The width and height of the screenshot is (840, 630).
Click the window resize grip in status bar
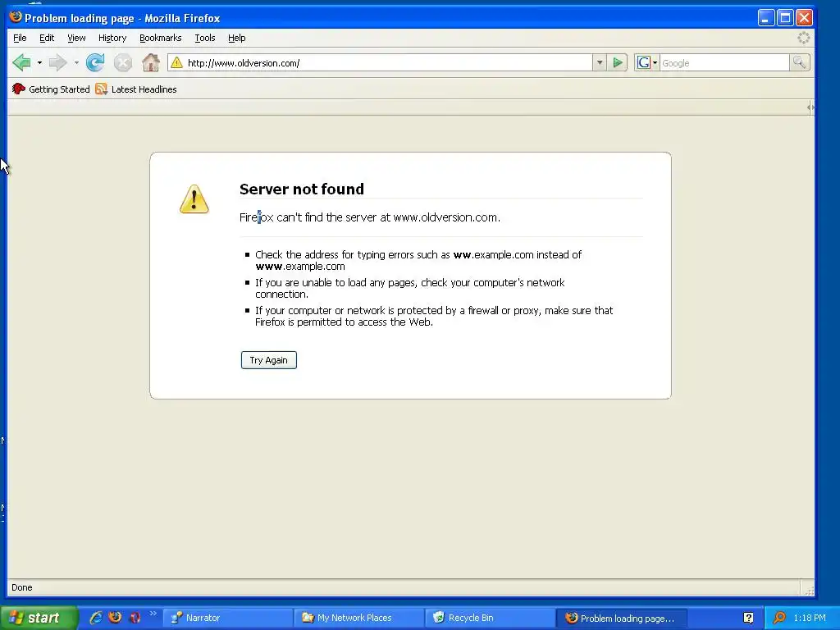pos(809,590)
